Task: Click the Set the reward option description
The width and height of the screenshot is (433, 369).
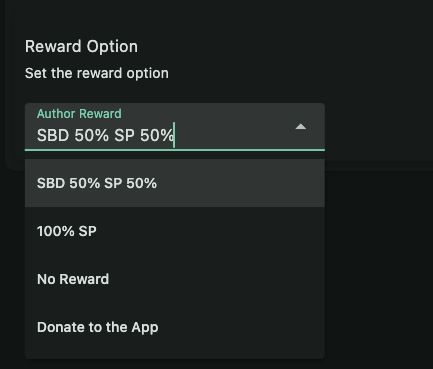Action: [97, 73]
